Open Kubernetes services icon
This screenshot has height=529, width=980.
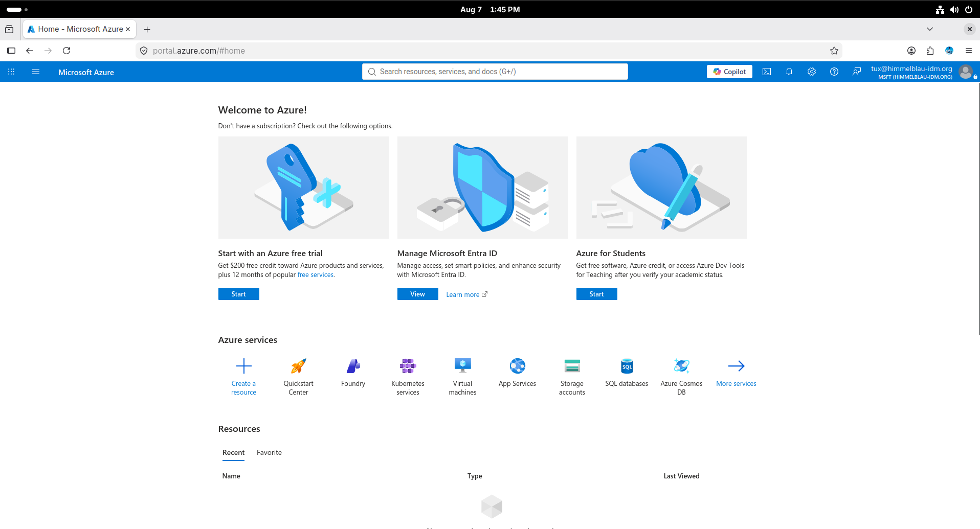(x=408, y=366)
